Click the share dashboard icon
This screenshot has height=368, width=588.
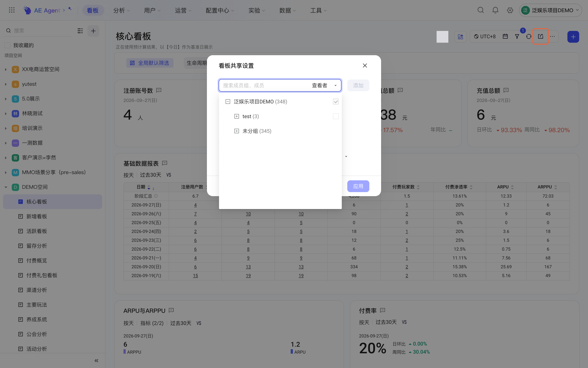[x=540, y=36]
